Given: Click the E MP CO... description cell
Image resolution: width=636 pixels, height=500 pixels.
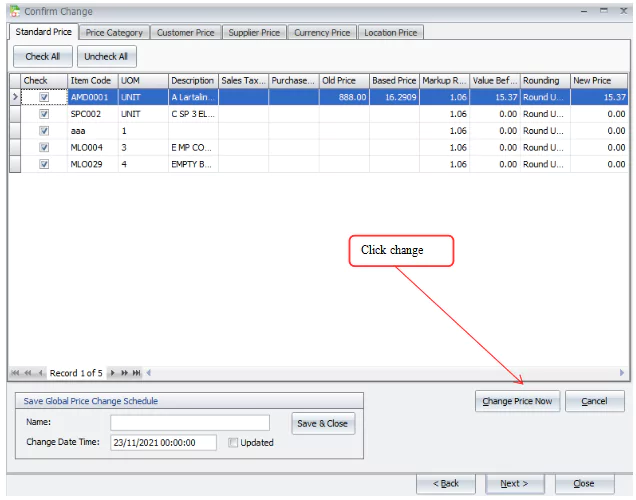Looking at the screenshot, I should [193, 147].
